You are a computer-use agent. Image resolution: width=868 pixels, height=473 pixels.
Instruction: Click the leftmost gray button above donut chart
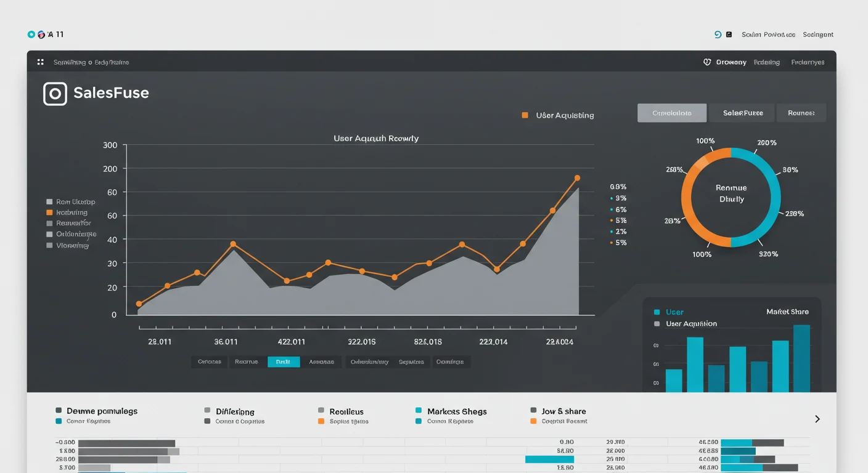(671, 113)
